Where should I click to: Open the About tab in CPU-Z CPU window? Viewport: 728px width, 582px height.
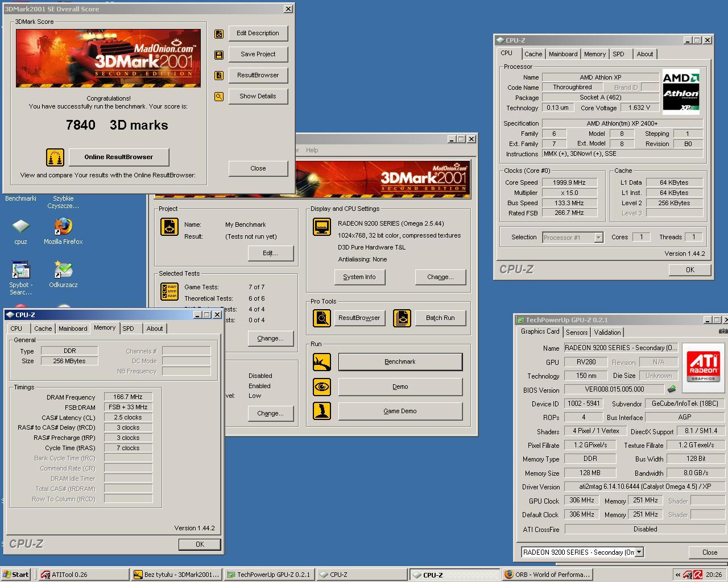pyautogui.click(x=645, y=54)
